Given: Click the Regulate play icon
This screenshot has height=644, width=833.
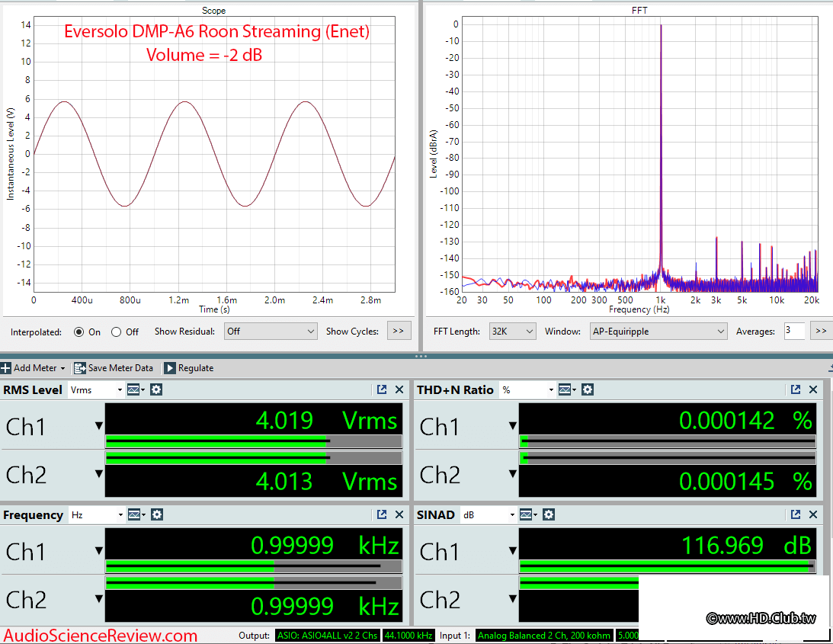Looking at the screenshot, I should point(169,367).
